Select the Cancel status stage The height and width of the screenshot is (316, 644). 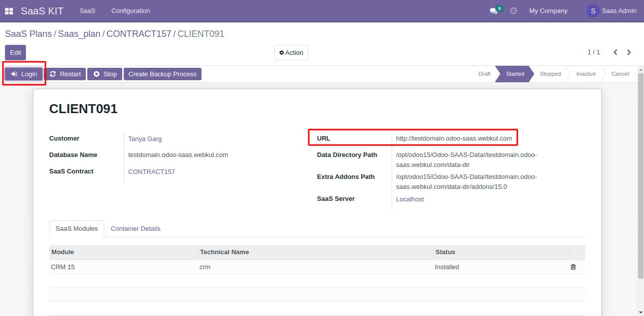click(x=620, y=74)
